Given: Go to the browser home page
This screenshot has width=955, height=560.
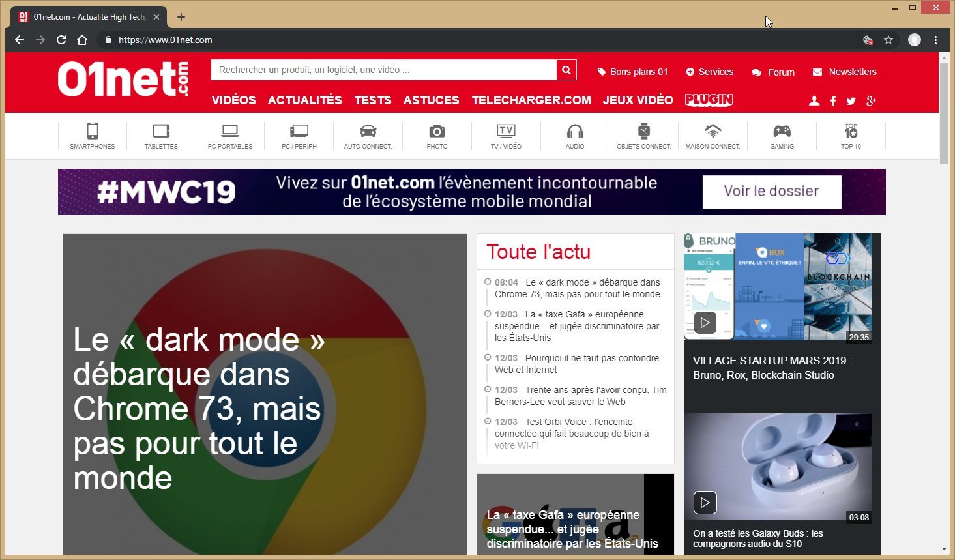Looking at the screenshot, I should coord(82,40).
